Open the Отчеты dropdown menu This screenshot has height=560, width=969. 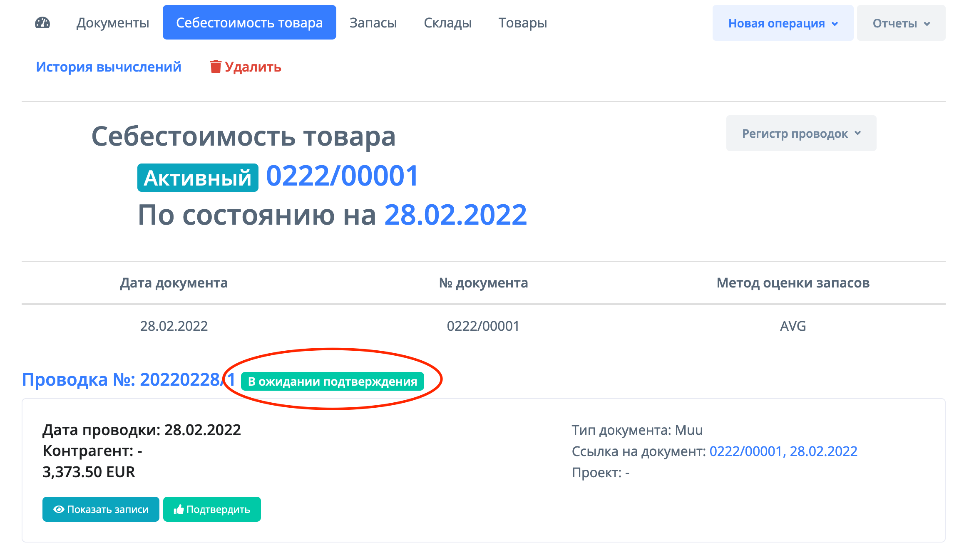[x=901, y=23]
